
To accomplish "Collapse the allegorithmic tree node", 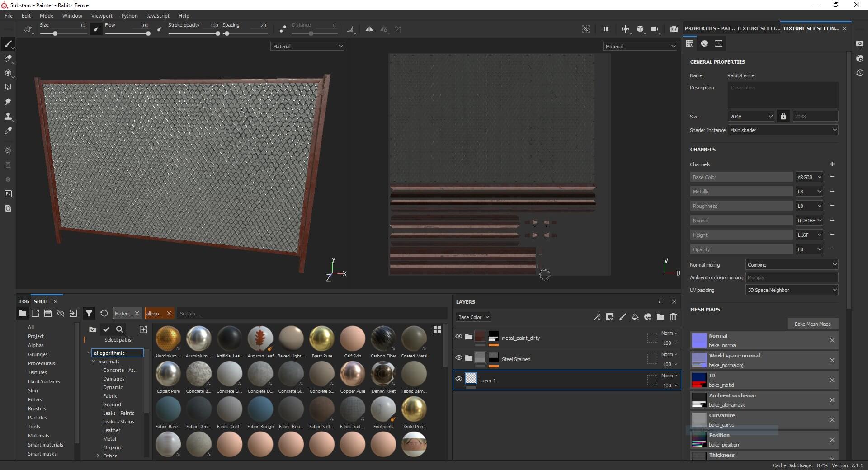I will pyautogui.click(x=89, y=353).
